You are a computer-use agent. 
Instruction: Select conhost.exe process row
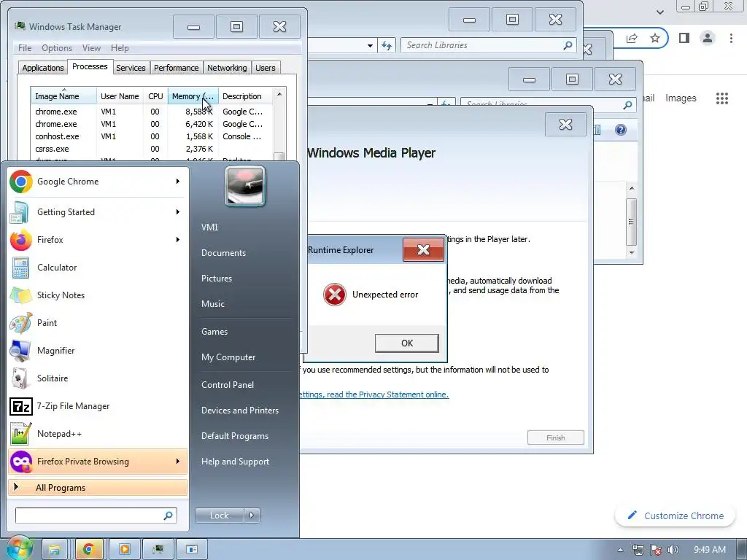pos(152,136)
